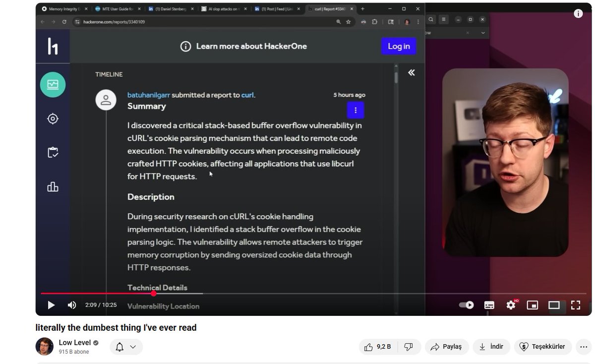Open Low Level channel avatar

click(44, 346)
